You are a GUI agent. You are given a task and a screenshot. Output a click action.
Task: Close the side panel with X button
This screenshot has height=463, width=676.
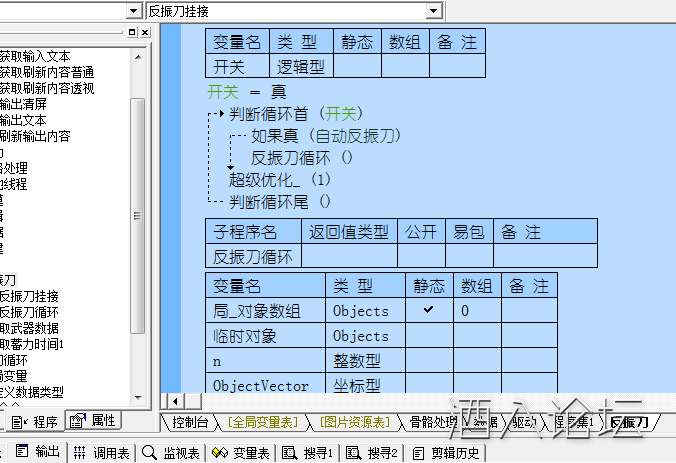click(x=145, y=32)
